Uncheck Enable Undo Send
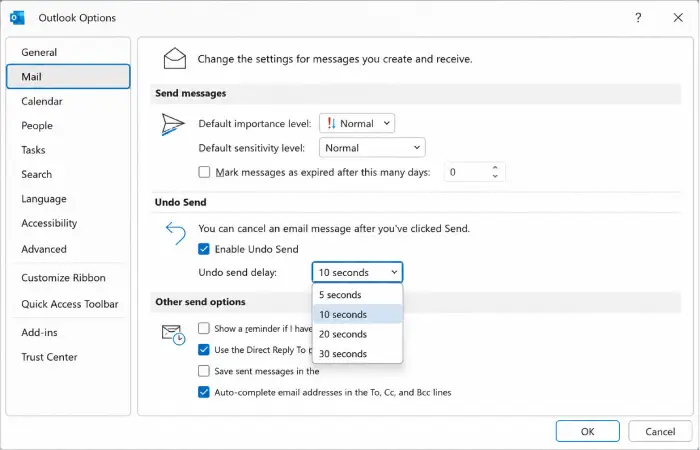 coord(204,249)
